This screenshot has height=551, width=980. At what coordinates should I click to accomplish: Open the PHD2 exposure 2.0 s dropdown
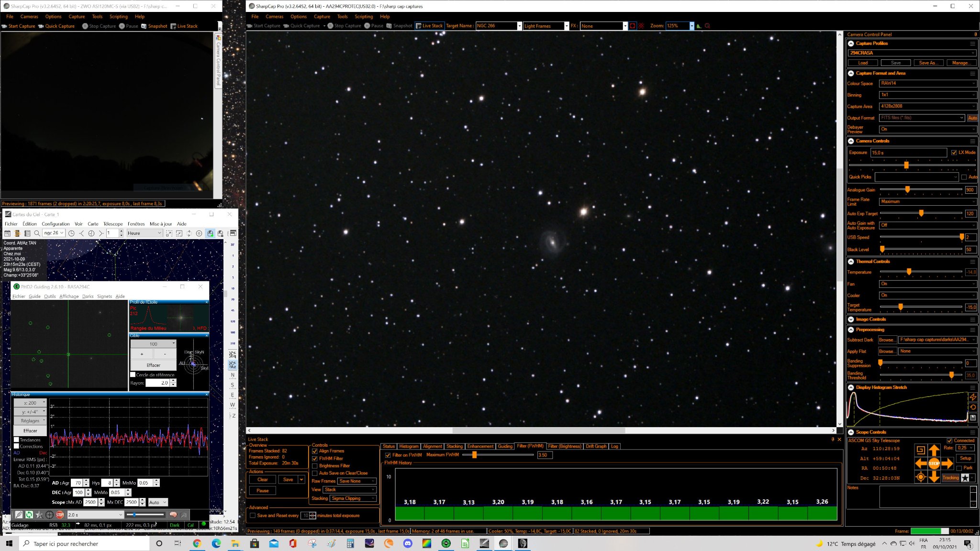[95, 515]
